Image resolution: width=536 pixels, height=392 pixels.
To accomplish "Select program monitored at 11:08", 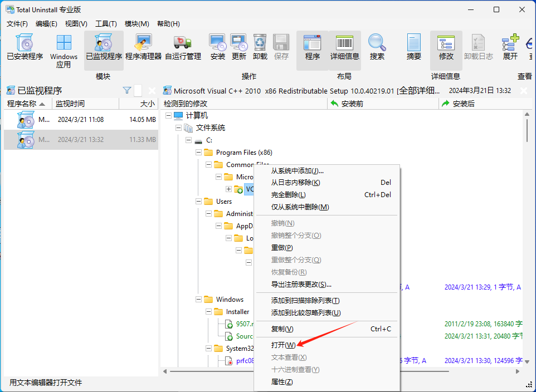I will 81,120.
